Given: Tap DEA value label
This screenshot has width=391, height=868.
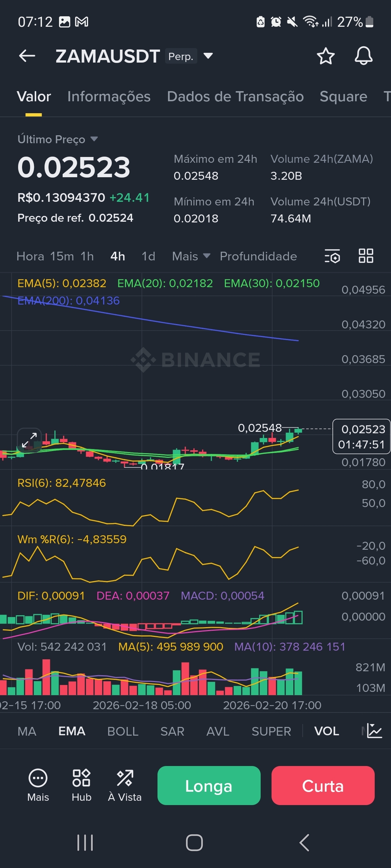Looking at the screenshot, I should click(x=133, y=596).
